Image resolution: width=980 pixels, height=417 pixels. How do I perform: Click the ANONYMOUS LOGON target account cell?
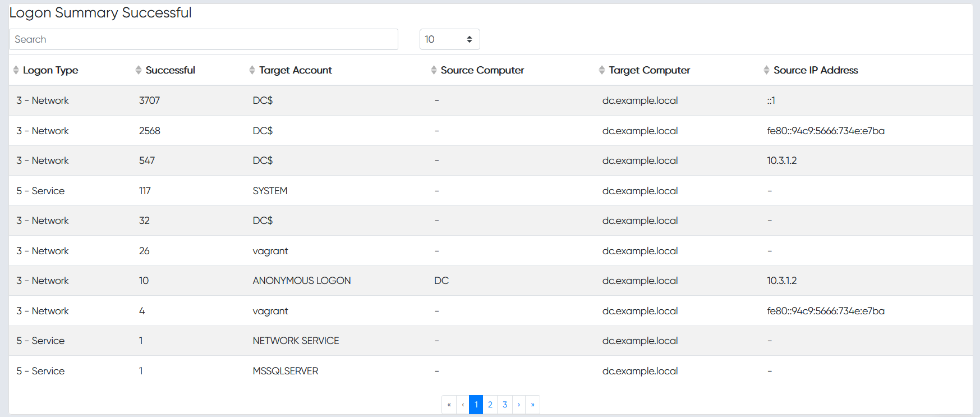pyautogui.click(x=302, y=281)
